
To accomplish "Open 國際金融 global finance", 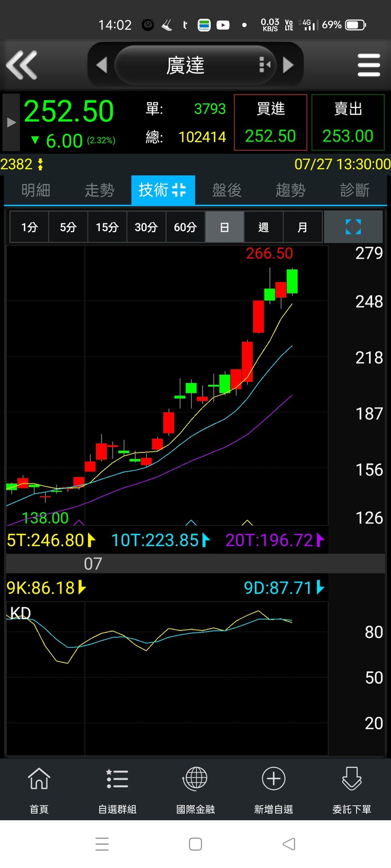I will point(195,790).
